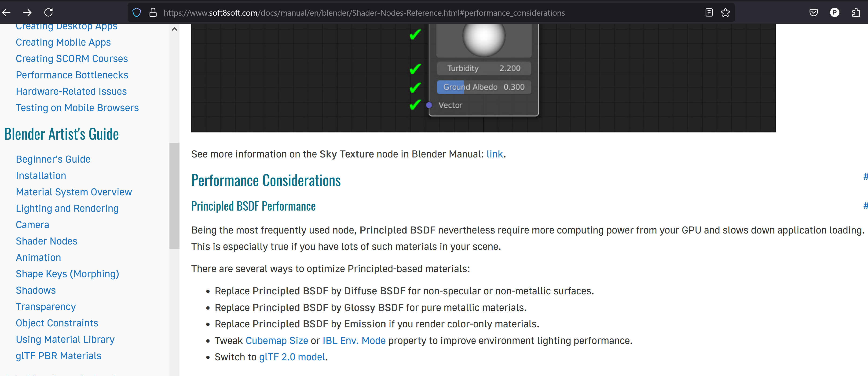868x376 pixels.
Task: Click the URL address bar field
Action: (364, 13)
